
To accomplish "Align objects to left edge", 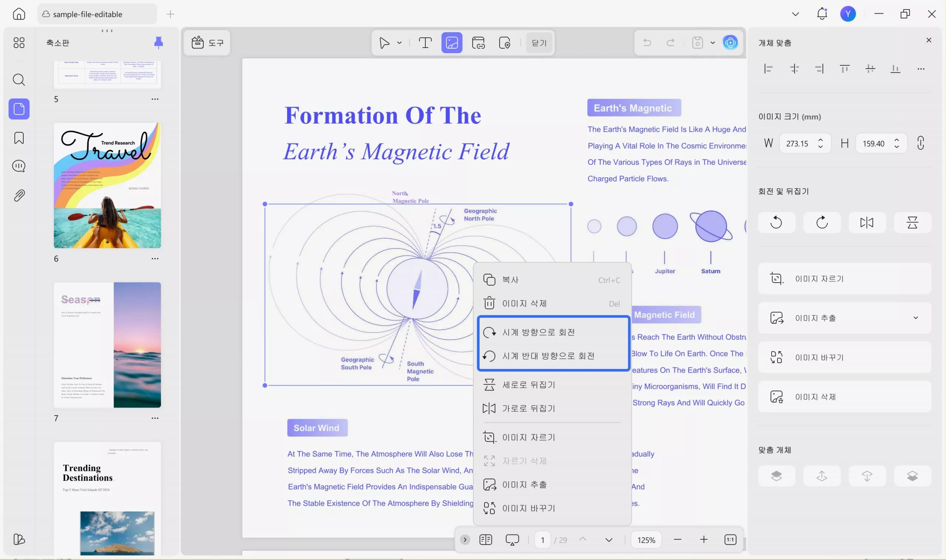I will pyautogui.click(x=769, y=69).
